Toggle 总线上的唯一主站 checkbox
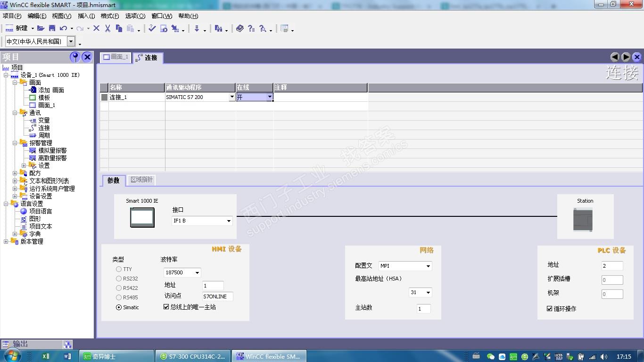Screen dimensions: 644x362 [166, 307]
